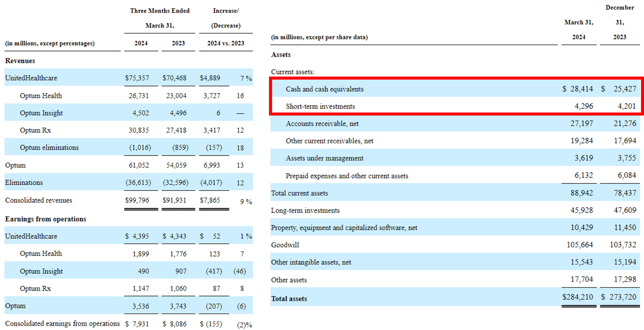Select short-term investments value 4,201

click(627, 106)
